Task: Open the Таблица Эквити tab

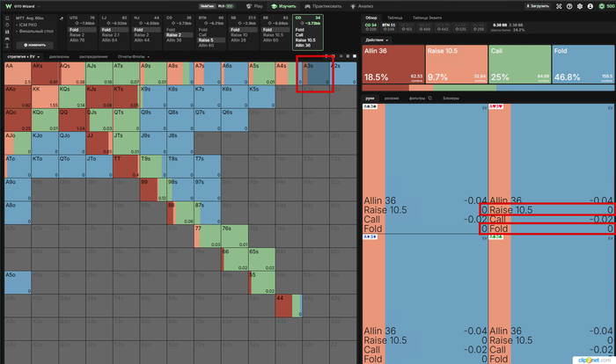Action: point(427,18)
